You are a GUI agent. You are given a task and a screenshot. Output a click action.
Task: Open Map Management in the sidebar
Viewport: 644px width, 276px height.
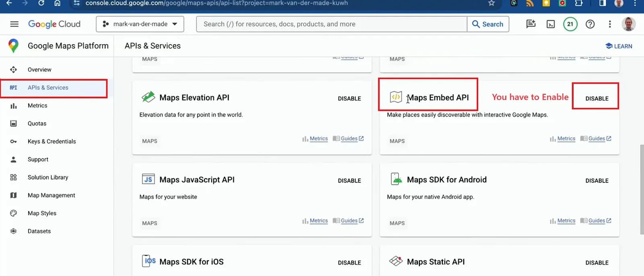point(52,196)
